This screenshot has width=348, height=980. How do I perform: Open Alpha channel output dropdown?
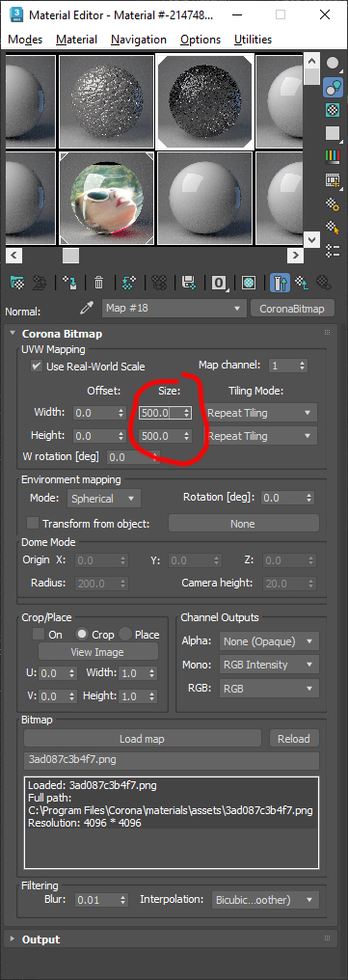point(269,641)
